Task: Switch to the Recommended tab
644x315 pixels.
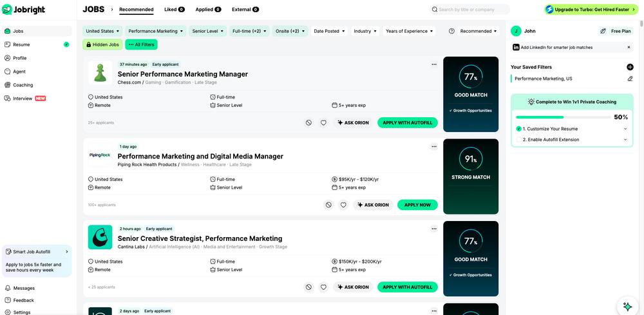Action: click(x=137, y=10)
